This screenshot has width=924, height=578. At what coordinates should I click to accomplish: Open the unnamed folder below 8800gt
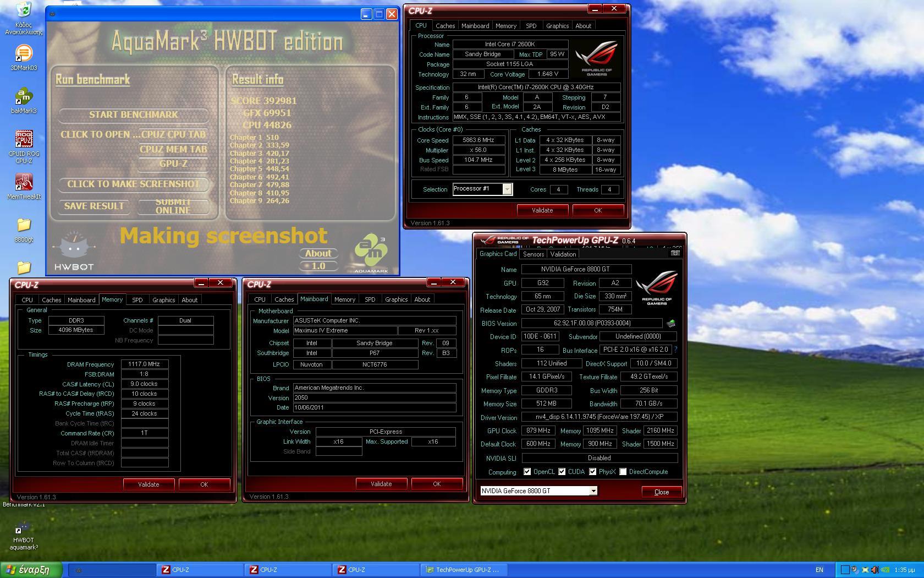point(24,268)
